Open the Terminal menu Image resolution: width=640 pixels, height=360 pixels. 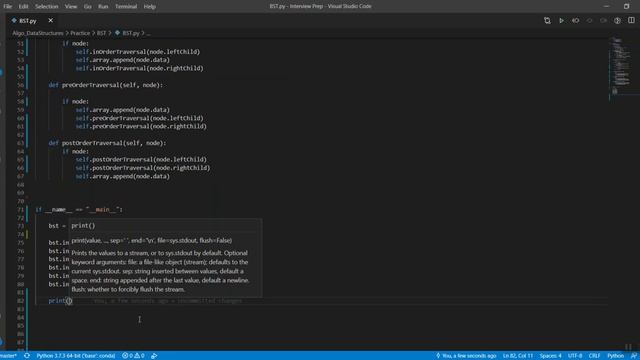126,7
